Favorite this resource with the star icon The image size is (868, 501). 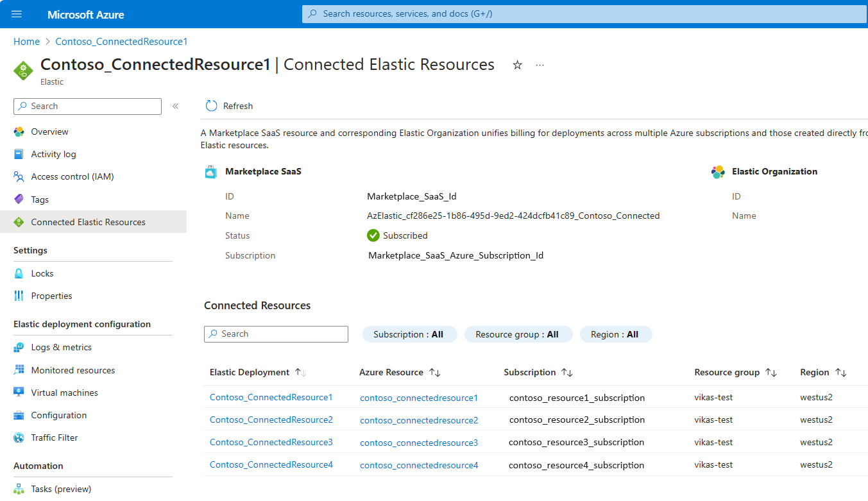tap(517, 65)
